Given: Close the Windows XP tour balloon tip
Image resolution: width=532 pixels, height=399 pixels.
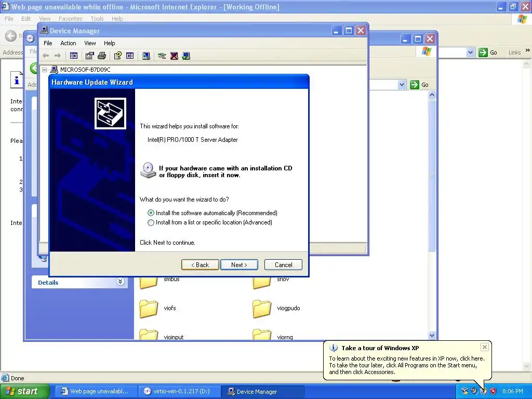Looking at the screenshot, I should 485,347.
